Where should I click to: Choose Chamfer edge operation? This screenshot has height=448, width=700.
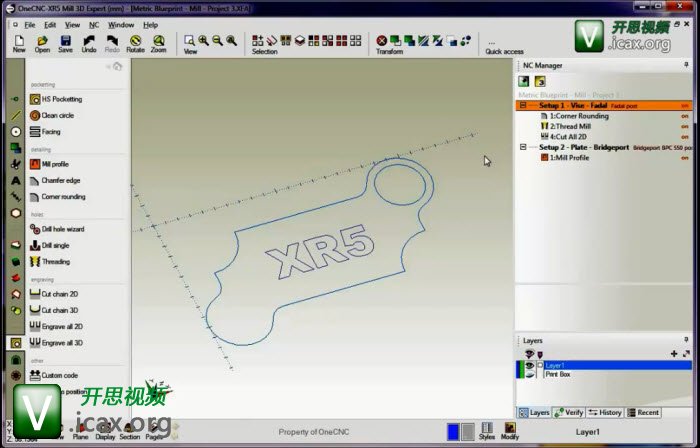[55, 180]
